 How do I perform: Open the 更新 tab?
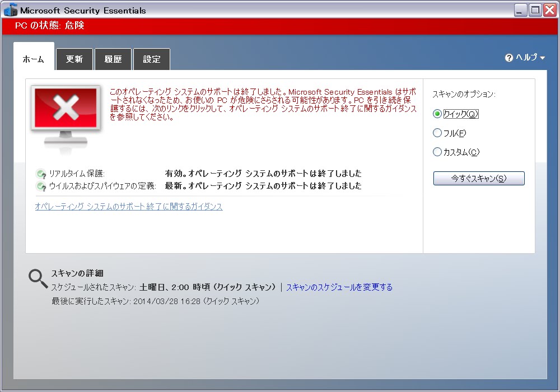click(74, 59)
